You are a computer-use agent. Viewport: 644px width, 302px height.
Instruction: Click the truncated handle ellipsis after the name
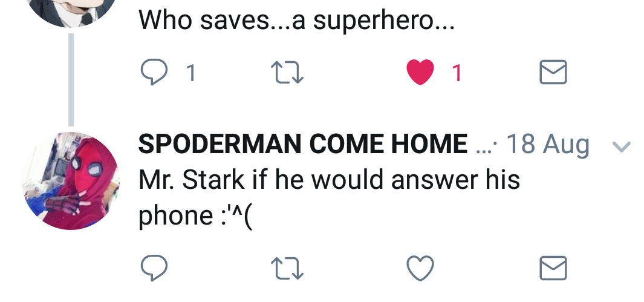pyautogui.click(x=485, y=146)
